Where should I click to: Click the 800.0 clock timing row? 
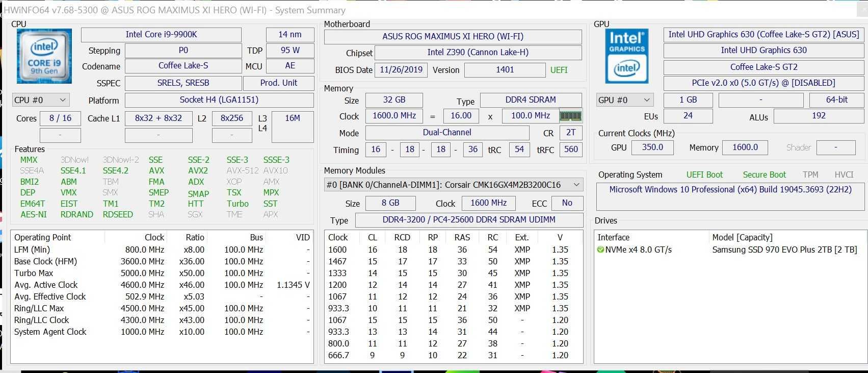click(x=454, y=344)
